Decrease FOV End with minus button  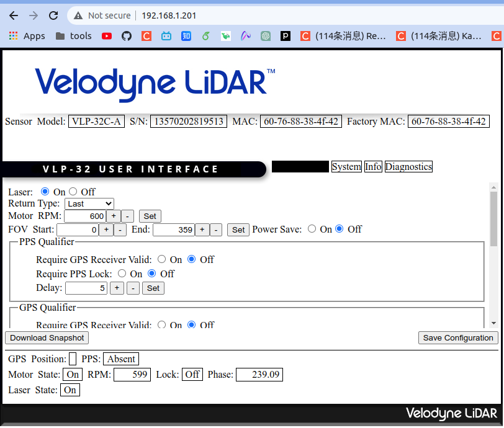click(216, 230)
